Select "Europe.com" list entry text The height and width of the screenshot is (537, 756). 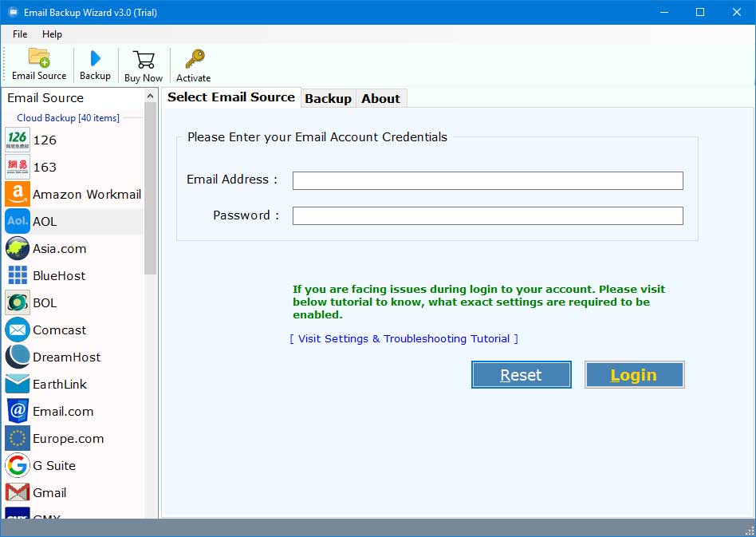(69, 439)
